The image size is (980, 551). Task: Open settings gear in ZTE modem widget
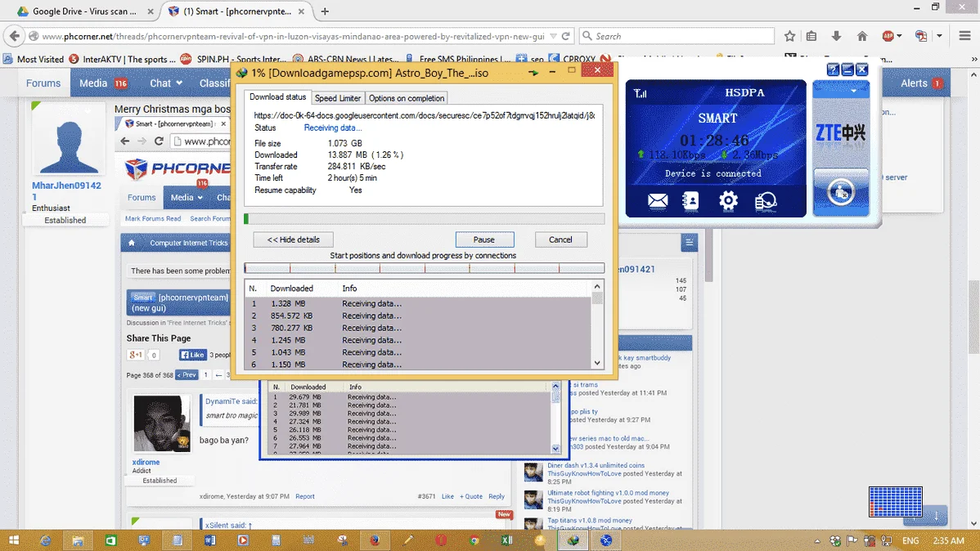pos(728,200)
